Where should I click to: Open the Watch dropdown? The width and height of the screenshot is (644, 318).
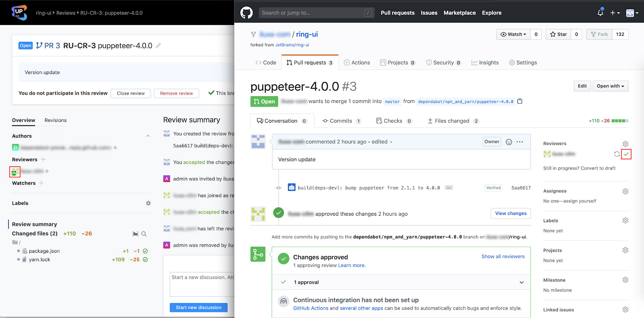click(513, 34)
